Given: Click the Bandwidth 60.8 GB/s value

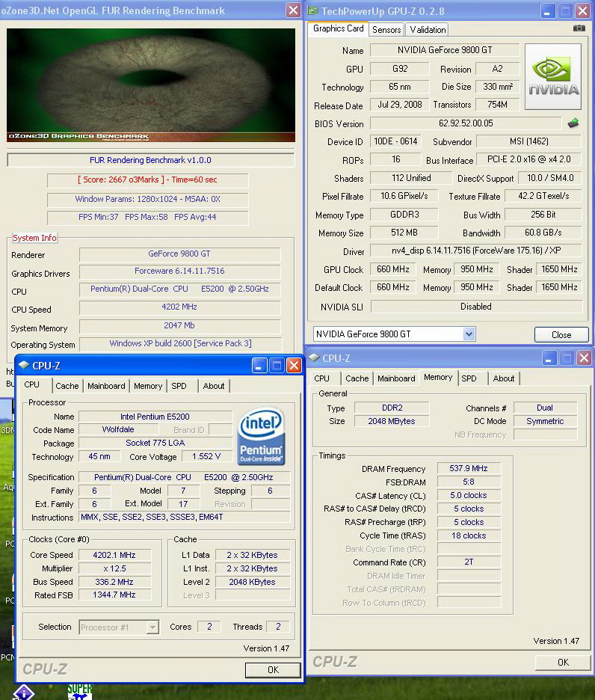Looking at the screenshot, I should [x=543, y=233].
